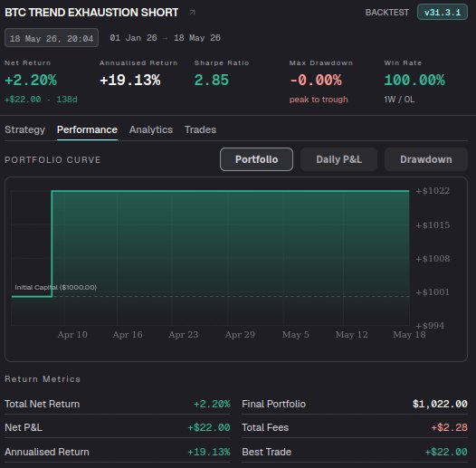Click the Total Fees label
This screenshot has width=476, height=468.
265,427
